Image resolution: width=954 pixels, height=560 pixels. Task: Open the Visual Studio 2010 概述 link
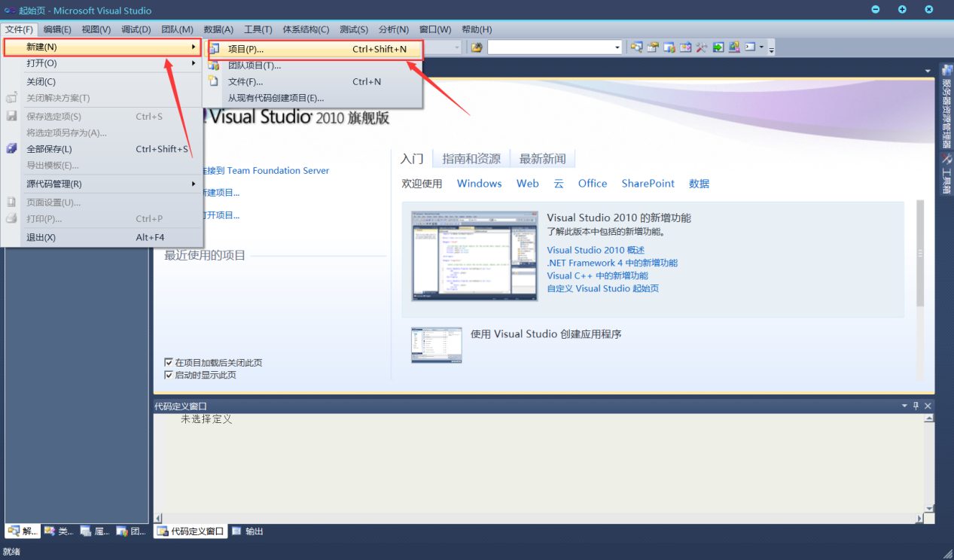click(x=596, y=250)
